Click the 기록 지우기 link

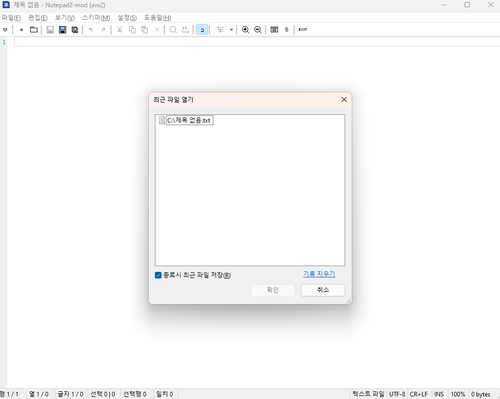pos(319,274)
